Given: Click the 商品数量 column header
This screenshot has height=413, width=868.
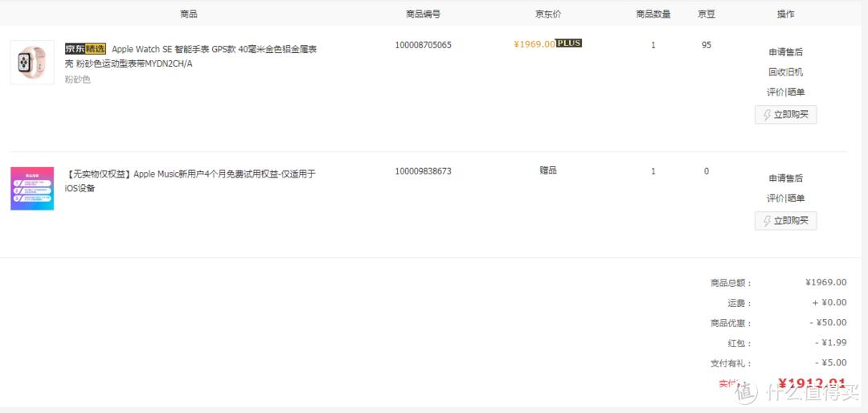Looking at the screenshot, I should (x=653, y=14).
